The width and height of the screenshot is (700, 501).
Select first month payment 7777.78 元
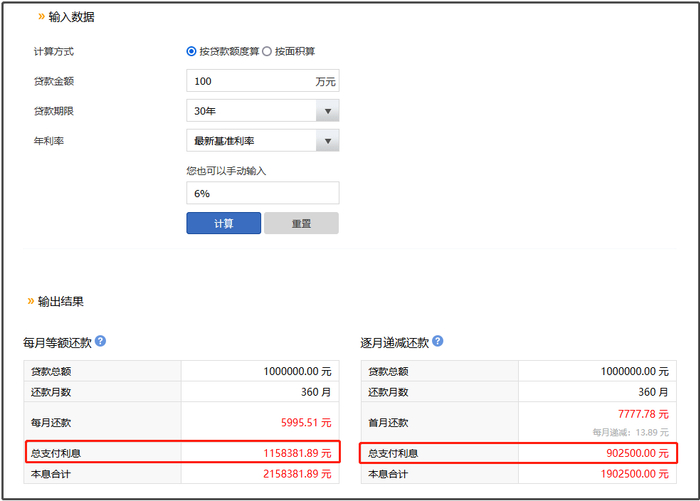coord(638,414)
